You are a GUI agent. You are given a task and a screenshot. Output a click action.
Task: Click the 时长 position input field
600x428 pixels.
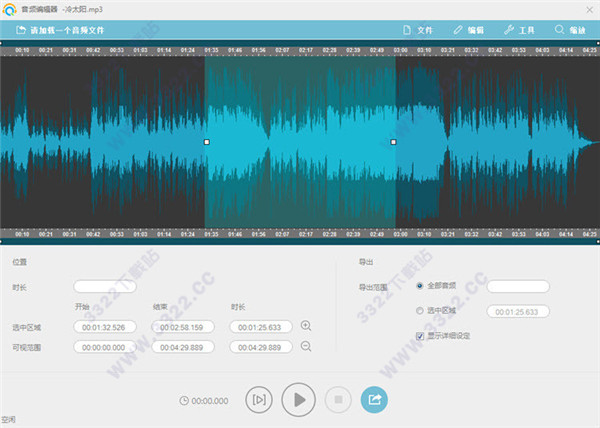105,286
